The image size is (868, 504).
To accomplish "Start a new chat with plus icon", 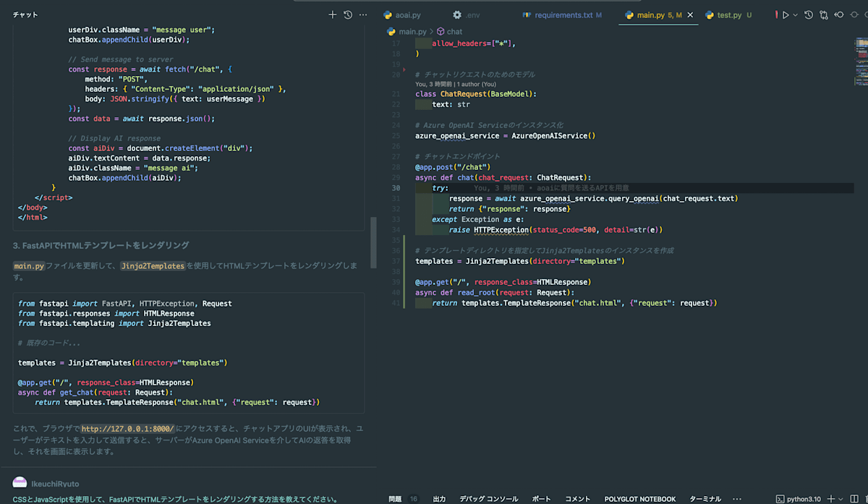I will pyautogui.click(x=332, y=14).
